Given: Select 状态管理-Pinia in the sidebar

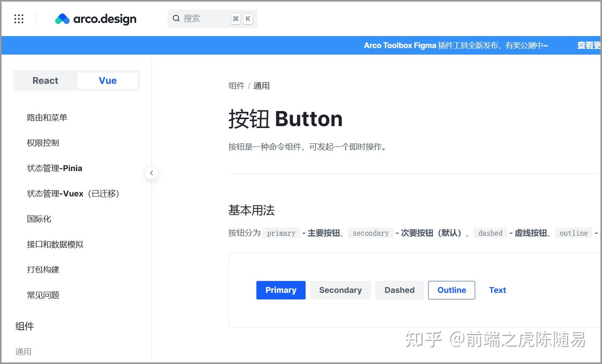Looking at the screenshot, I should click(x=54, y=168).
